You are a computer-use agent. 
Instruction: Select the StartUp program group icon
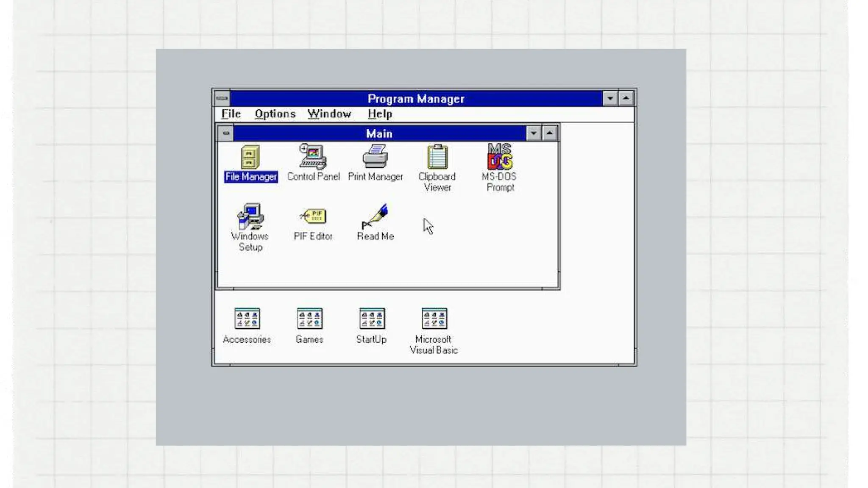pos(372,319)
